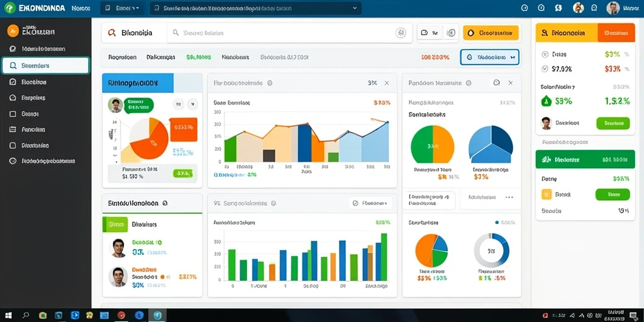Select the first tab in the filter row
Viewport: 644px width, 322px height.
point(123,57)
